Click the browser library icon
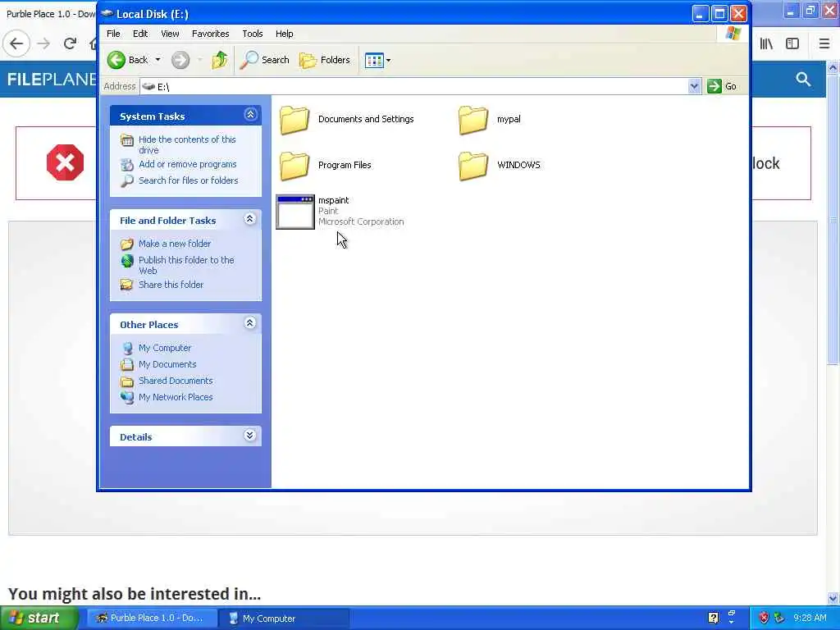The width and height of the screenshot is (840, 630). [767, 43]
